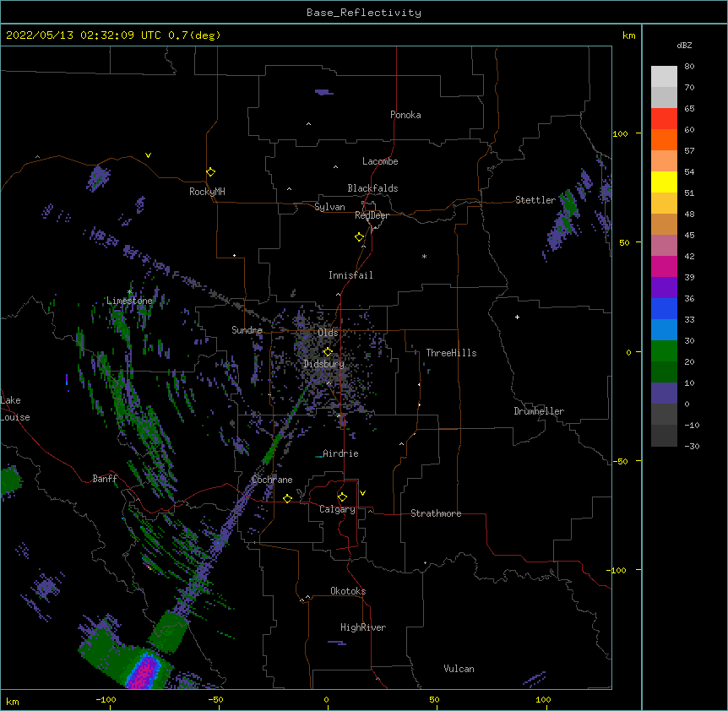Click the Cochrane city label
Viewport: 728px width, 711px height.
point(272,480)
